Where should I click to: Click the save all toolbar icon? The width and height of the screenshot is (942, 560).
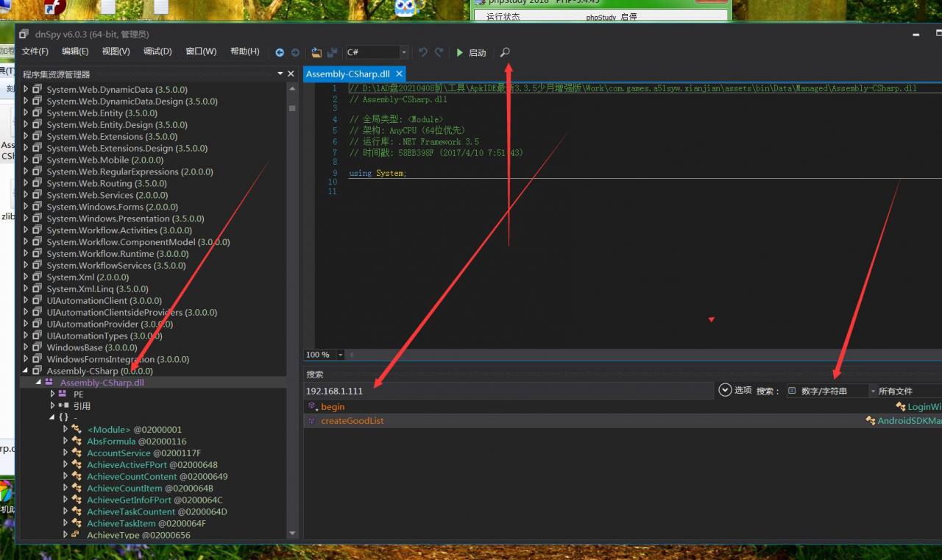click(333, 52)
